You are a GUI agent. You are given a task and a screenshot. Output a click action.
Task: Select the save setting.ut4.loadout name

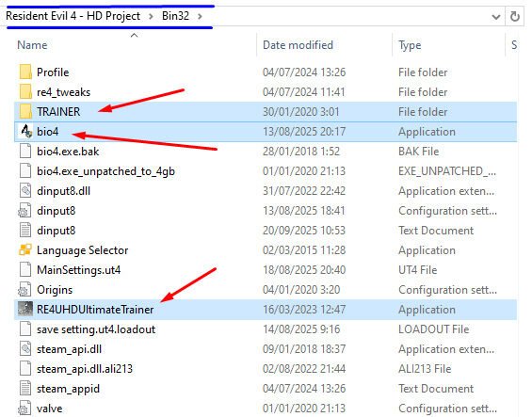[x=96, y=329]
